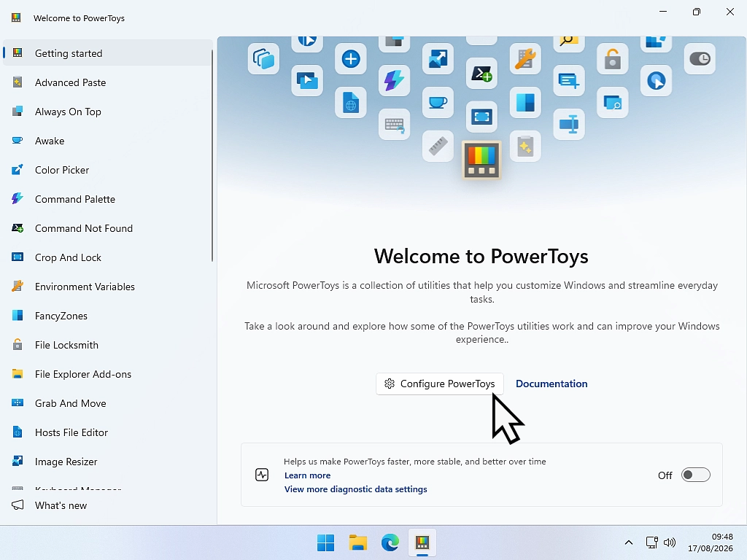
Task: Select the Environment Variables wrench icon
Action: tap(18, 286)
